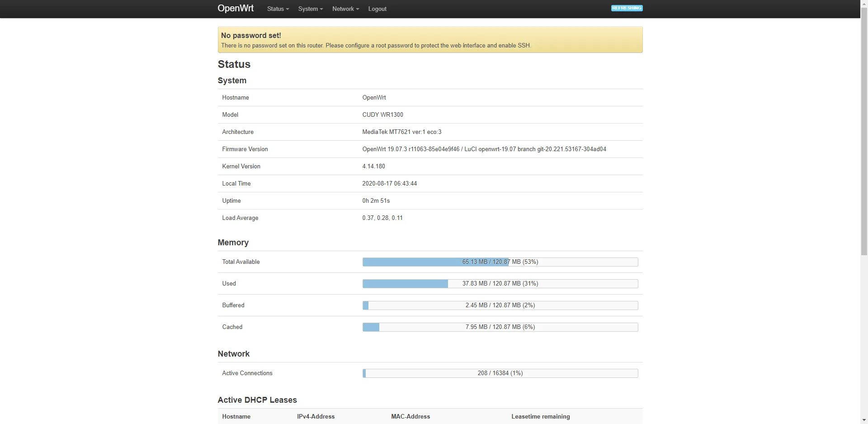The width and height of the screenshot is (868, 424).
Task: Click the 'Leasetime remaining' column header
Action: click(x=541, y=417)
